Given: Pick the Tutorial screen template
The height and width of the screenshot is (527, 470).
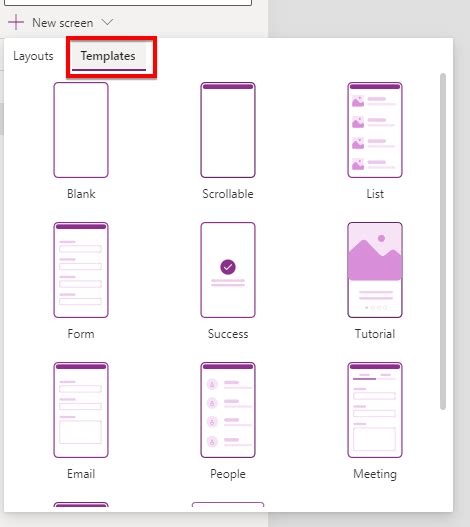Looking at the screenshot, I should [375, 270].
